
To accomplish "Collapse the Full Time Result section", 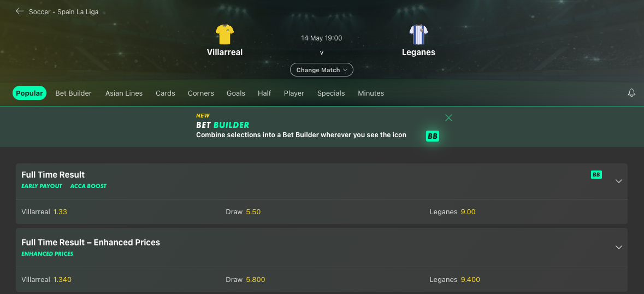I will [x=619, y=181].
